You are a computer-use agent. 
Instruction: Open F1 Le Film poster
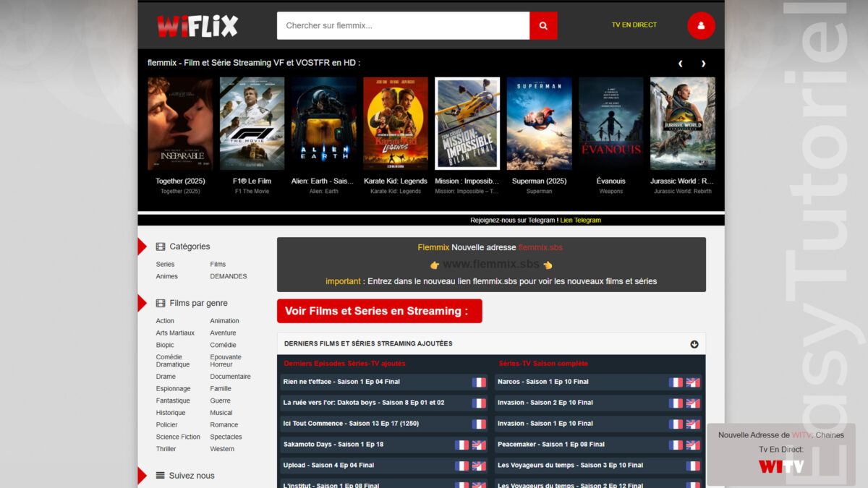point(252,124)
